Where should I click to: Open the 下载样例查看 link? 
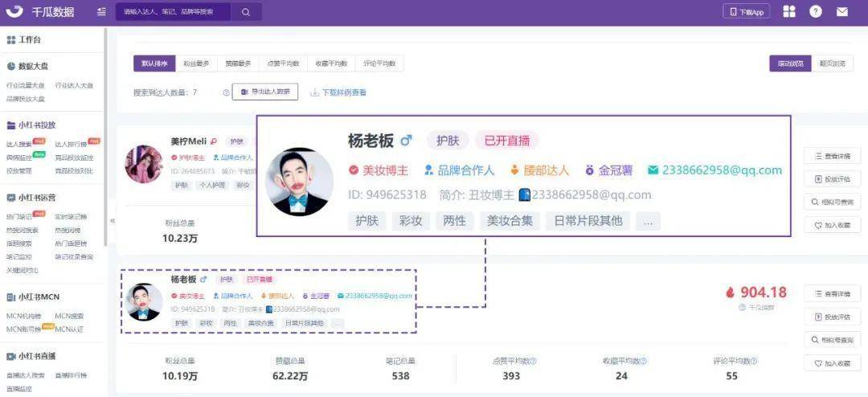tap(338, 92)
